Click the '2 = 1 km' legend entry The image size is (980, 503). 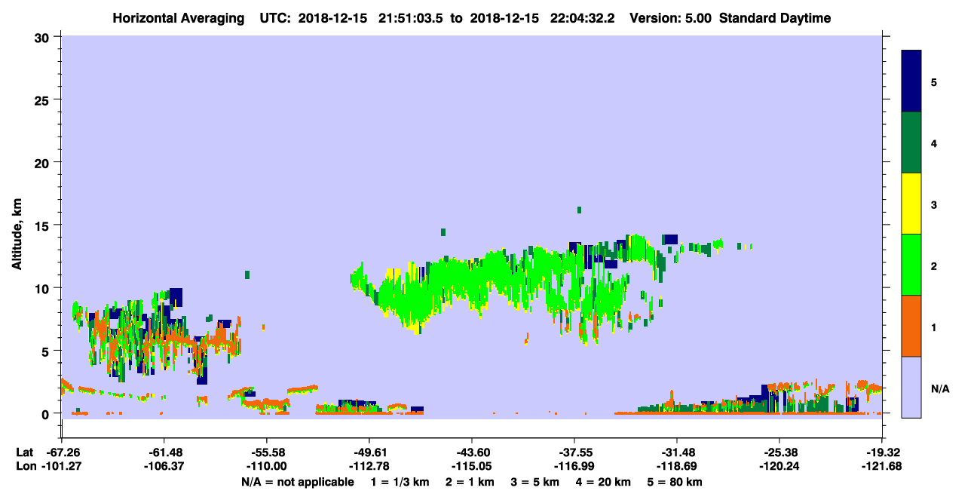[x=470, y=482]
